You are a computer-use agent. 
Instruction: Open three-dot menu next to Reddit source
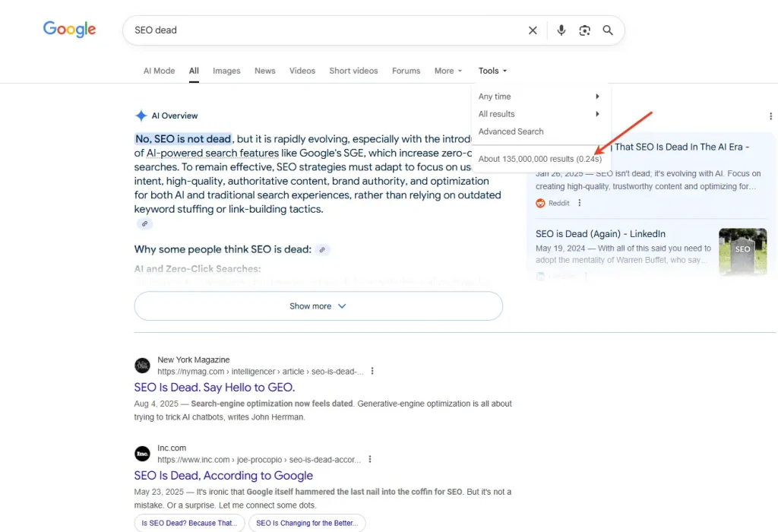pyautogui.click(x=579, y=203)
